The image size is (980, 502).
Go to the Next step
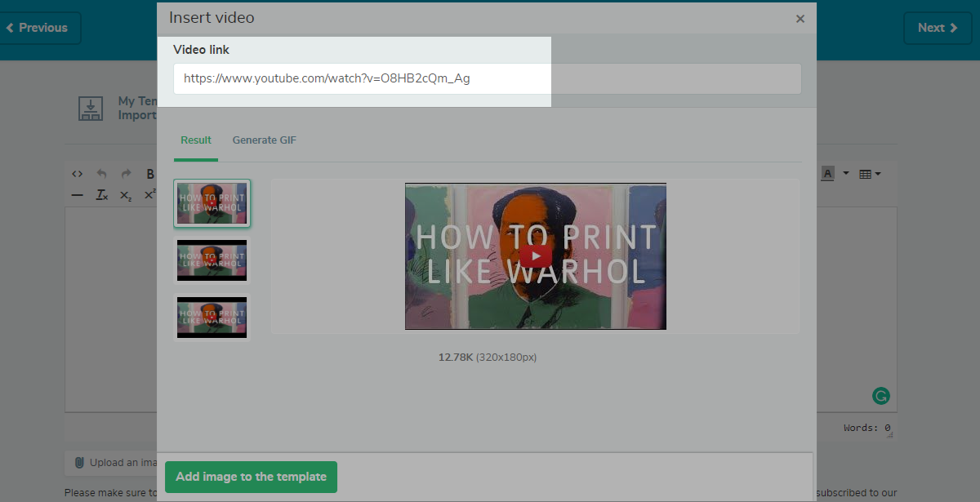click(x=938, y=28)
